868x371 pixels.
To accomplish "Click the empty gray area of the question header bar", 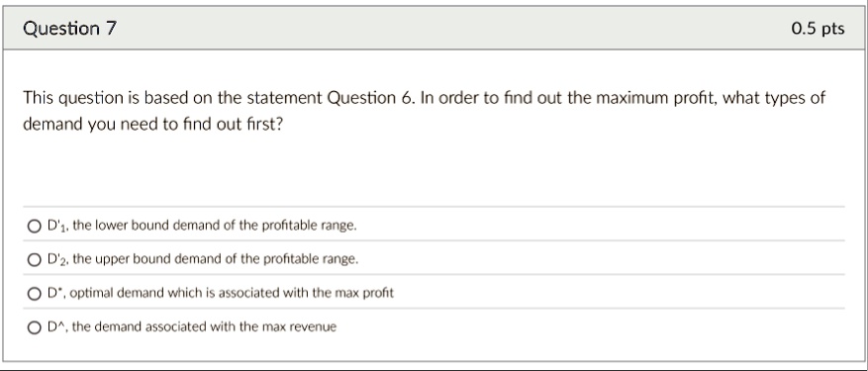I will (x=454, y=29).
